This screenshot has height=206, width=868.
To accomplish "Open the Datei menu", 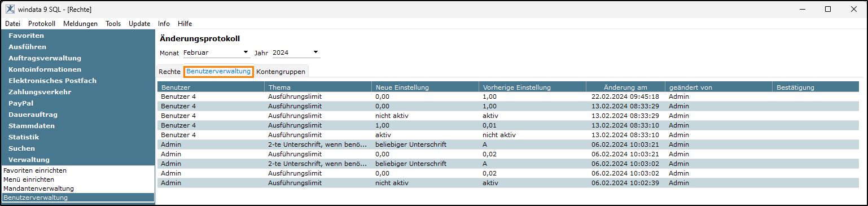I will click(x=12, y=24).
